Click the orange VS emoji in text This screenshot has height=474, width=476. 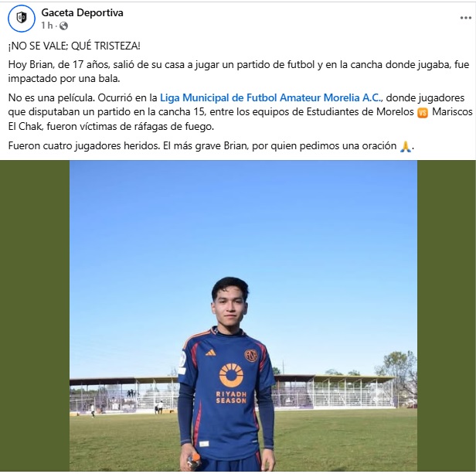click(423, 112)
